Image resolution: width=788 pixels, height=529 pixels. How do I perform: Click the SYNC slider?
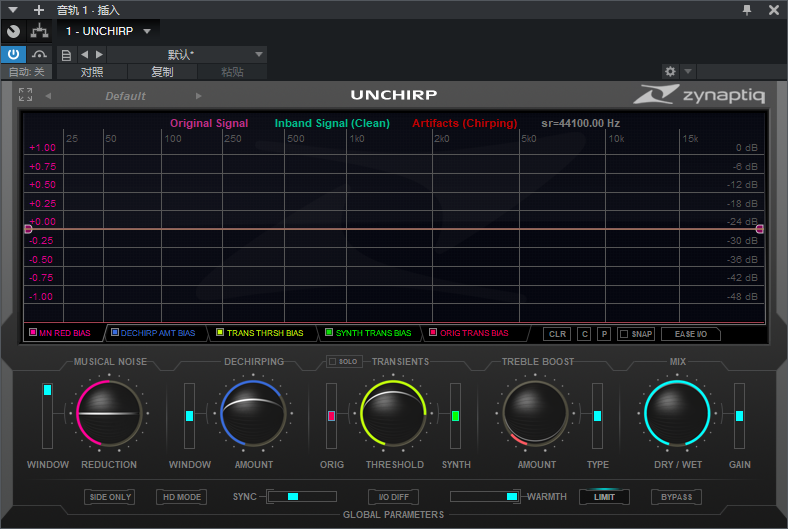[302, 497]
